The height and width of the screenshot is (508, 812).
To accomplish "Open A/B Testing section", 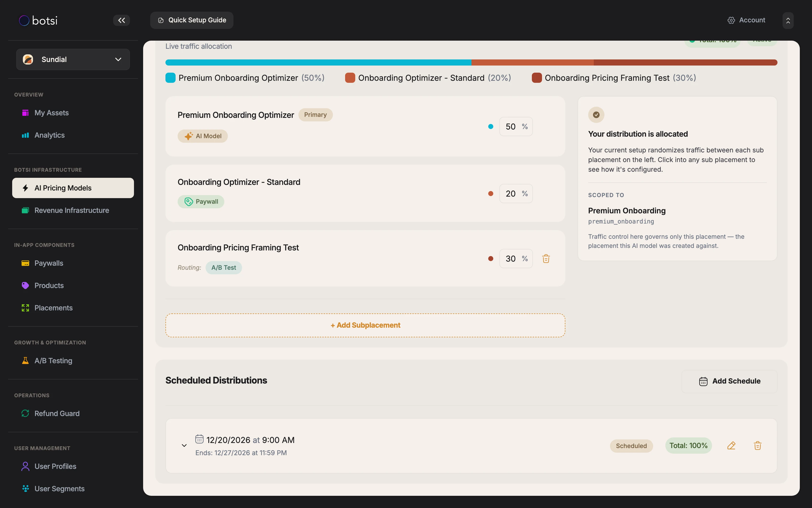I will pos(73,360).
